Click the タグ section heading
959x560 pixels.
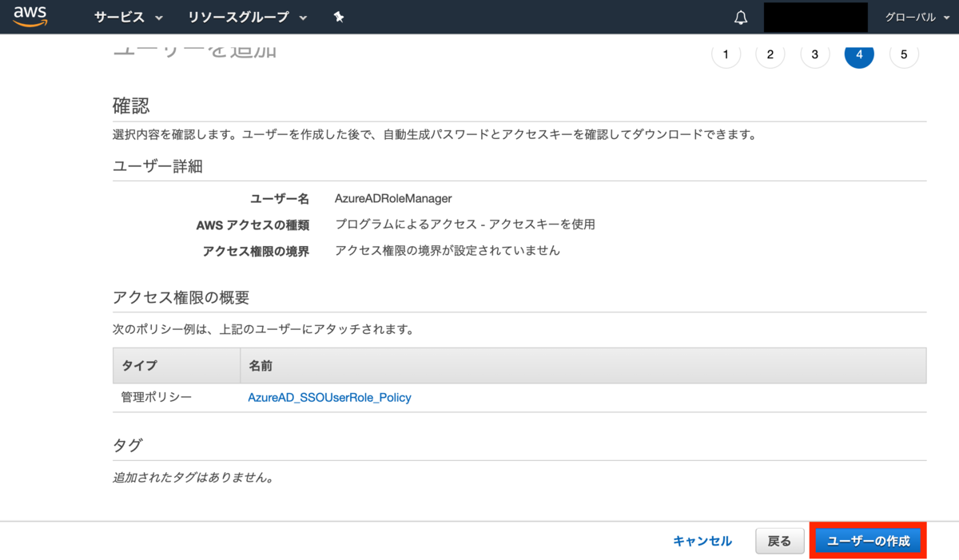(x=127, y=445)
